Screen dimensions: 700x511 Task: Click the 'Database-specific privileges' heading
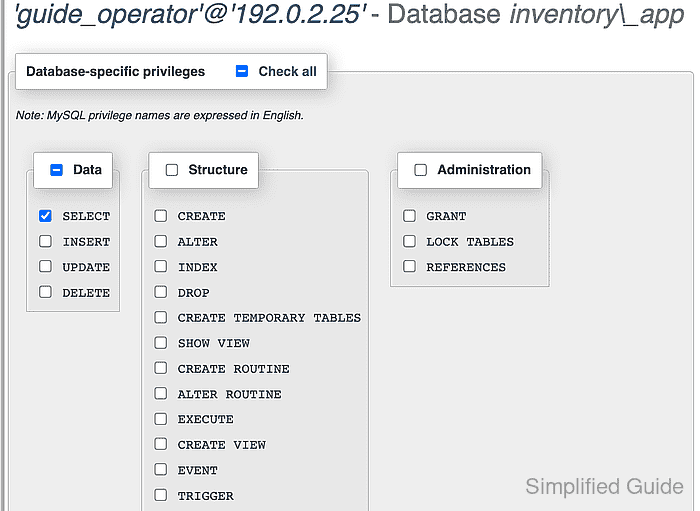coord(116,71)
